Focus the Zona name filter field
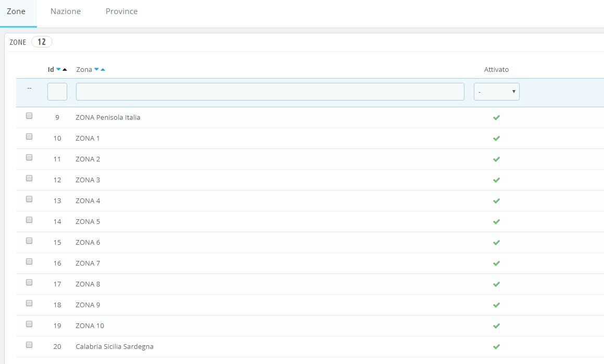The width and height of the screenshot is (604, 364). 270,92
